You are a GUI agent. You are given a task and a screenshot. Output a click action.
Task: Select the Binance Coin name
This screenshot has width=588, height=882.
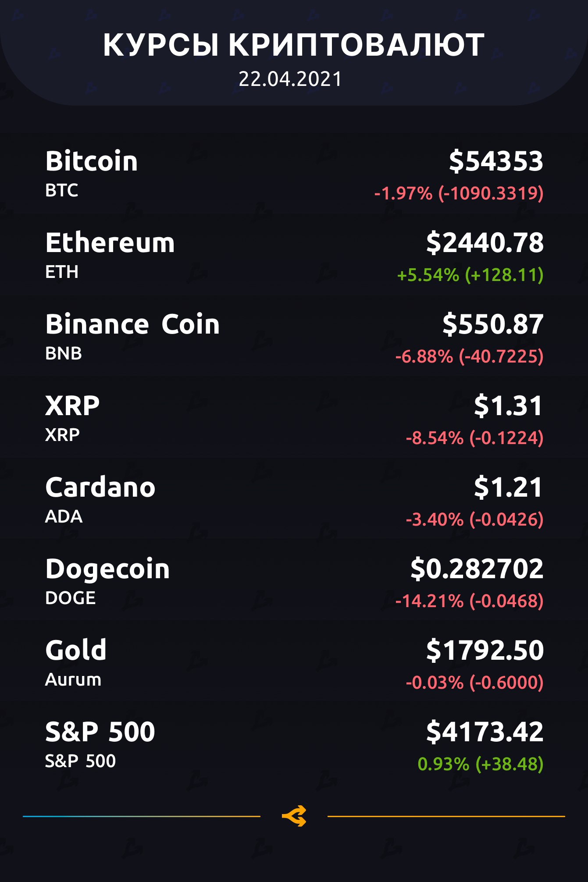(132, 324)
